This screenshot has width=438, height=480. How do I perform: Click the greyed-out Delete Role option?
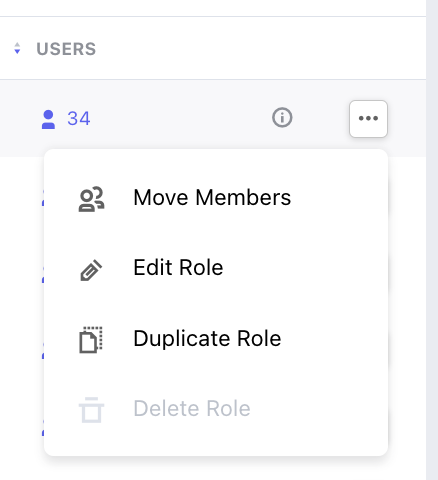pyautogui.click(x=192, y=408)
